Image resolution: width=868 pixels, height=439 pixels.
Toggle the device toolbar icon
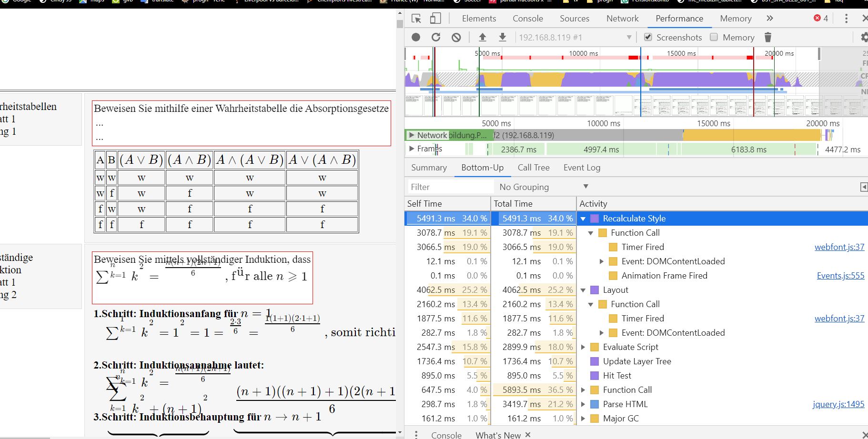click(434, 18)
